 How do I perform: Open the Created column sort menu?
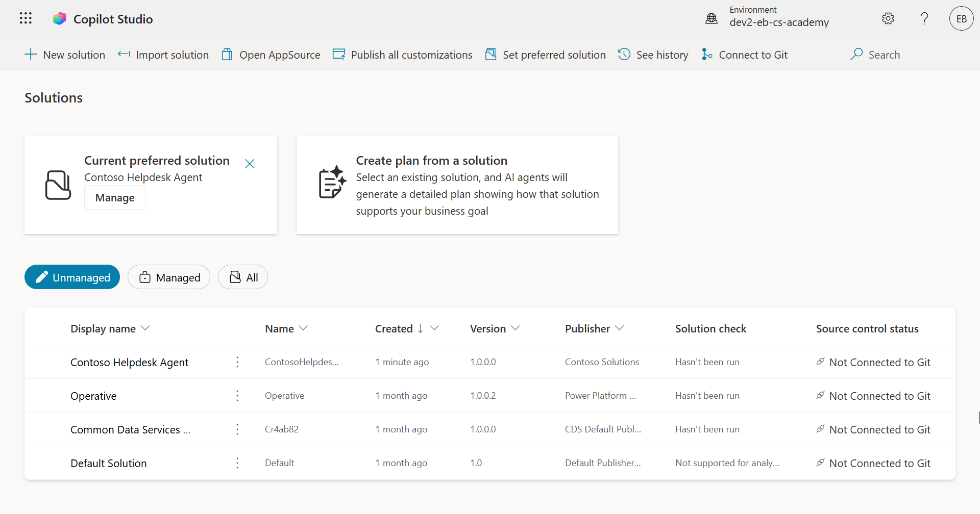point(434,328)
